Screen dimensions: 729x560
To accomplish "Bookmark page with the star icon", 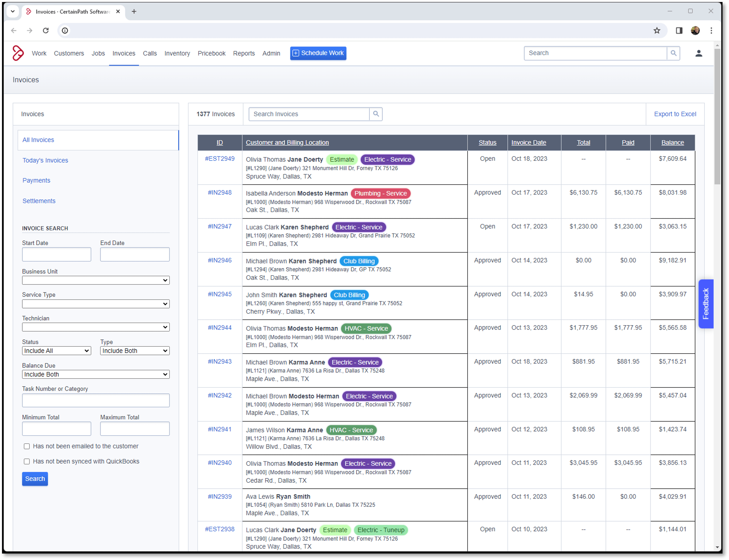I will (x=657, y=31).
